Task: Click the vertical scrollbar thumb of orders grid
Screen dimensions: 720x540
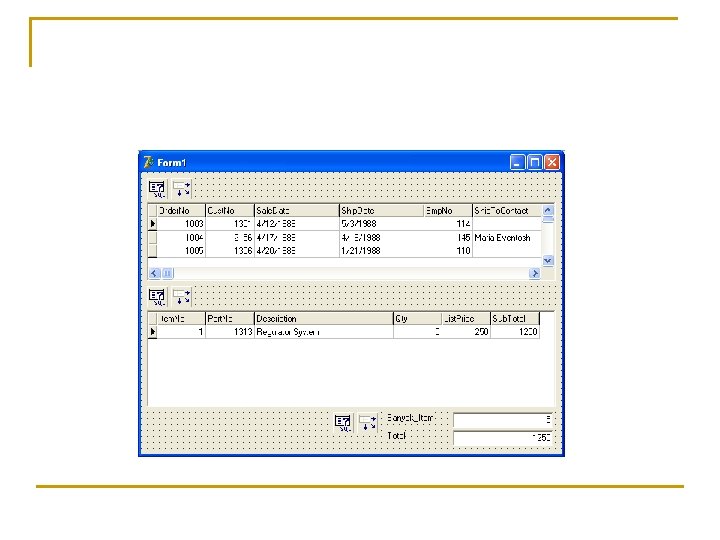Action: coord(548,219)
